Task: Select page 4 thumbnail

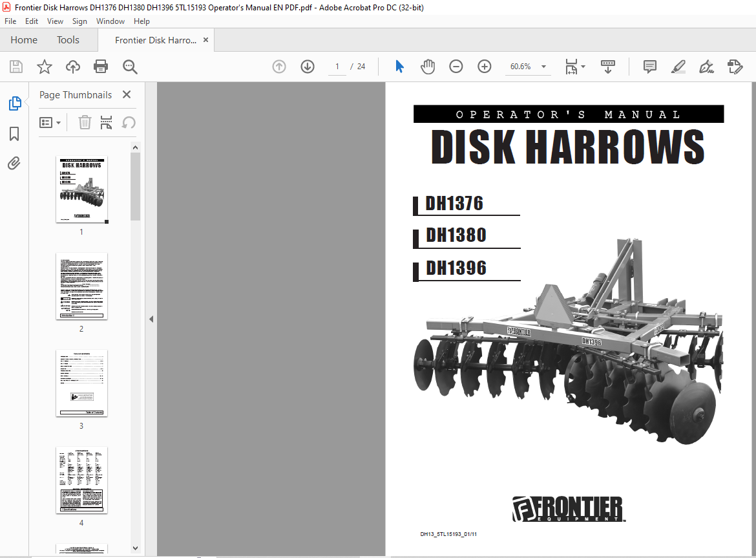Action: click(x=81, y=480)
